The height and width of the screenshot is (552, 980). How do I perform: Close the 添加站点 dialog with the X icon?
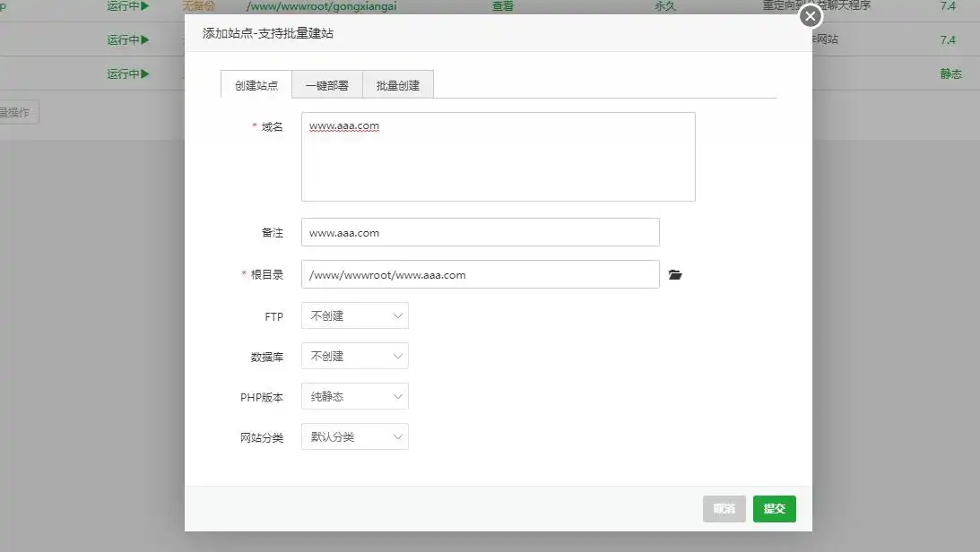810,16
